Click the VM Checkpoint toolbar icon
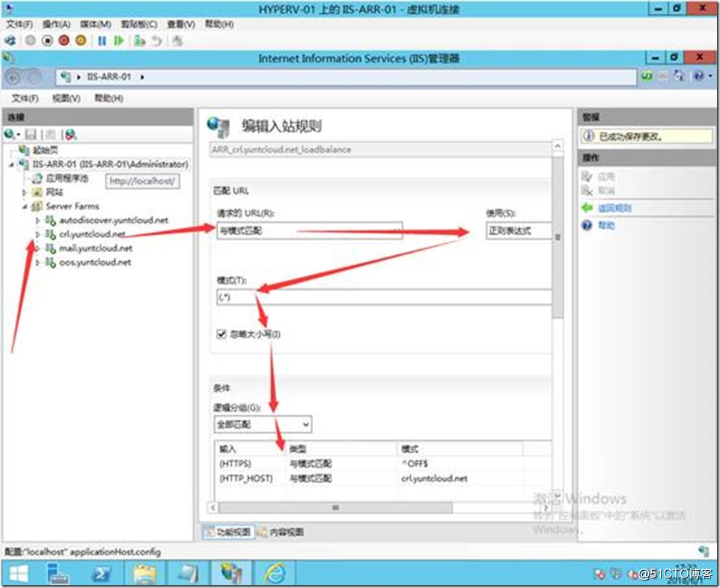 click(140, 41)
